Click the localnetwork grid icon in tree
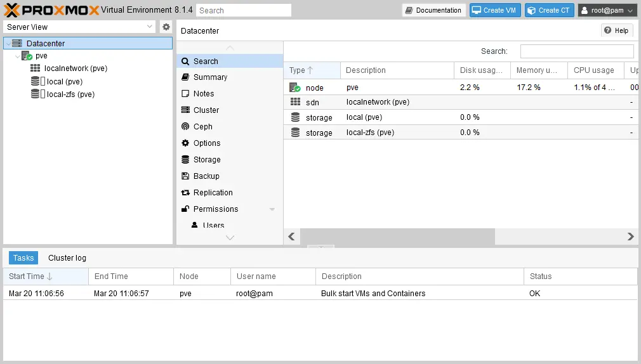The image size is (641, 364). 36,68
